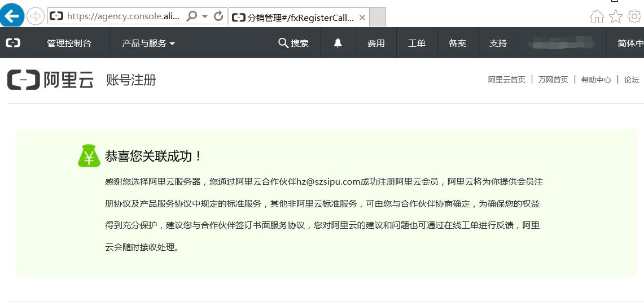Select 工单 in the navigation bar
The width and height of the screenshot is (644, 305).
[417, 43]
